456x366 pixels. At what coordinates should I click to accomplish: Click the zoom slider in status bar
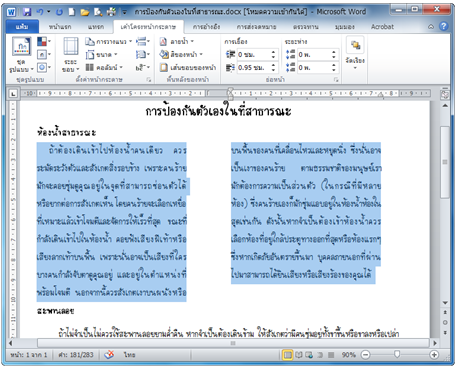tap(397, 354)
